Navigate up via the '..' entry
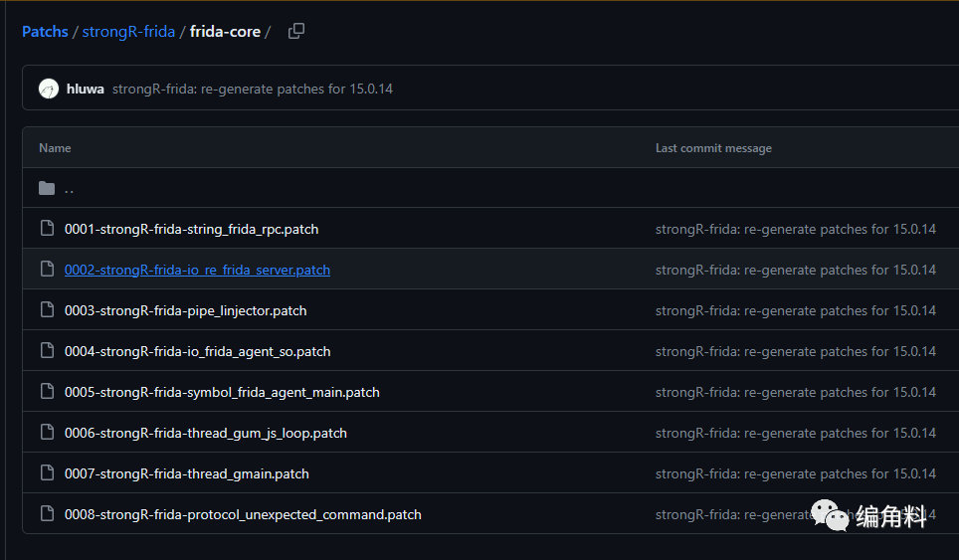Image resolution: width=959 pixels, height=560 pixels. [69, 189]
